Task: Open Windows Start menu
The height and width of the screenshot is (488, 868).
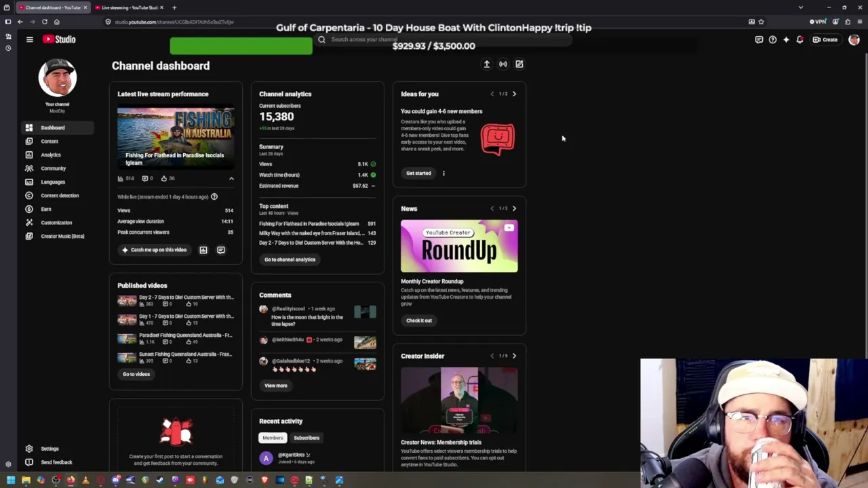Action: [x=11, y=481]
